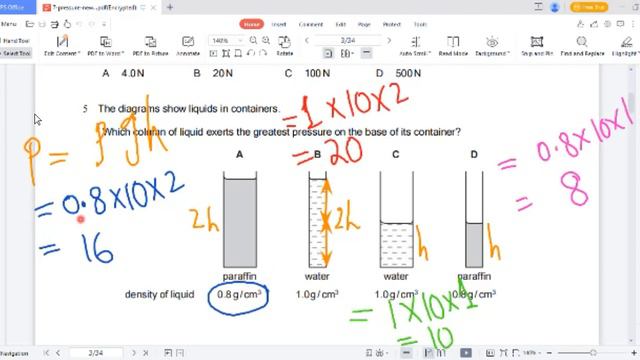
Task: Switch to the Protect tab
Action: [391, 24]
